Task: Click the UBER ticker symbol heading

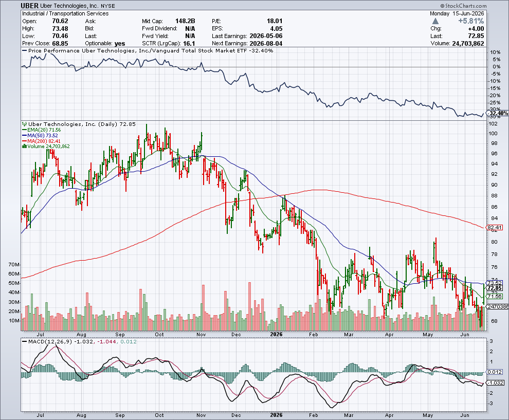Action: 29,6
